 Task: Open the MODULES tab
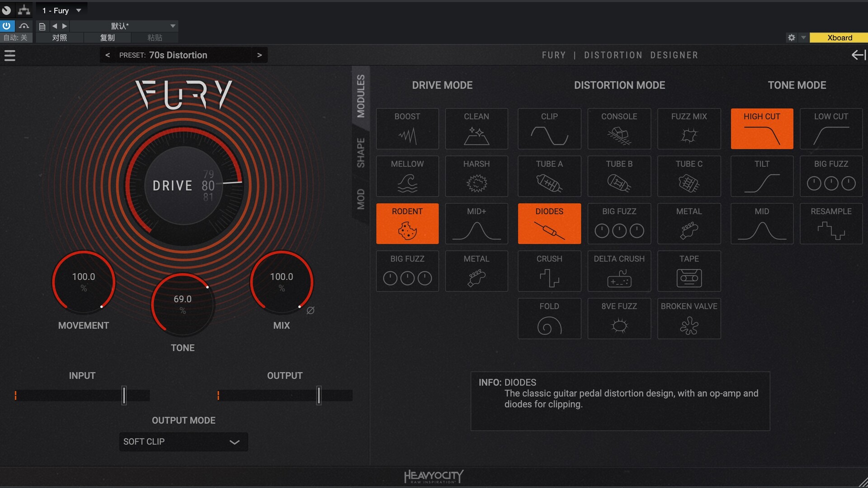click(x=361, y=96)
